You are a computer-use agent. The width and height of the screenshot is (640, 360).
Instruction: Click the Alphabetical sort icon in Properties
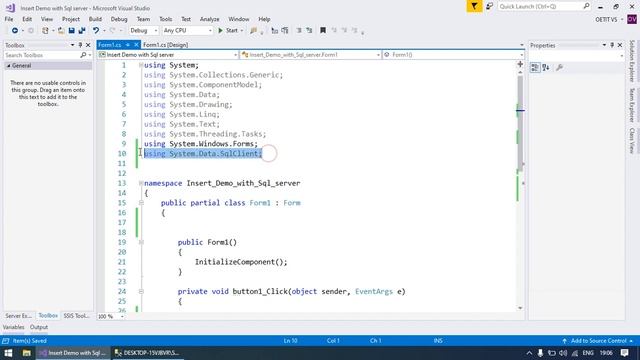coord(546,67)
